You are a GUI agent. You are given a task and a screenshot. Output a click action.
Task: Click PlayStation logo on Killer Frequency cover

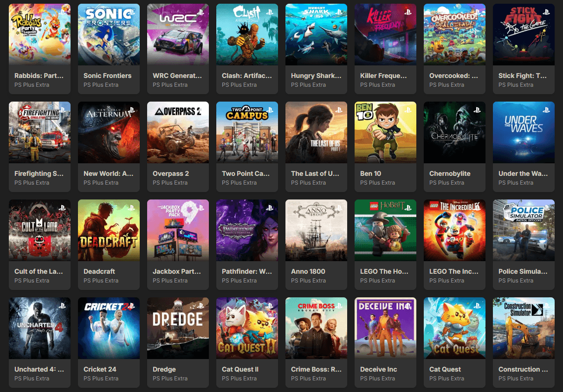pos(408,12)
